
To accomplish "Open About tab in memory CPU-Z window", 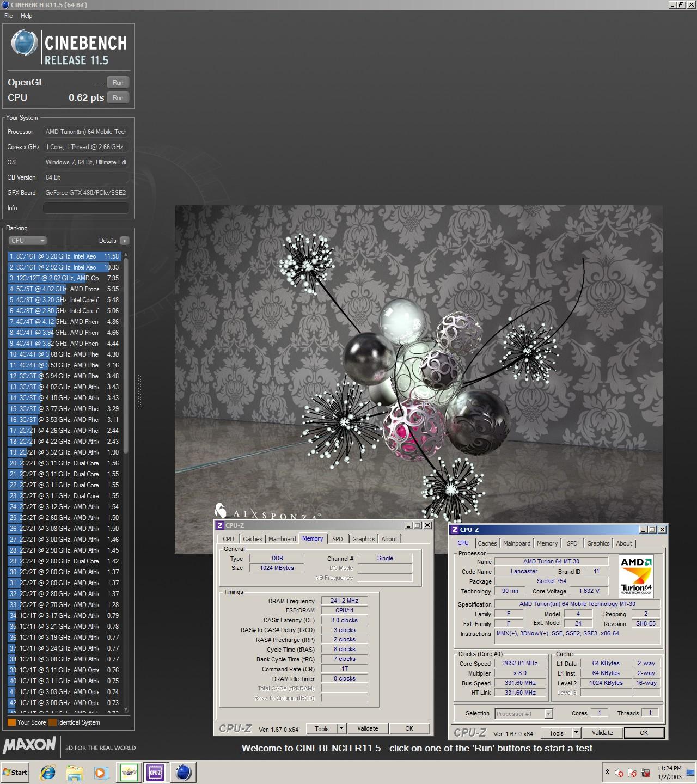I will [x=389, y=539].
